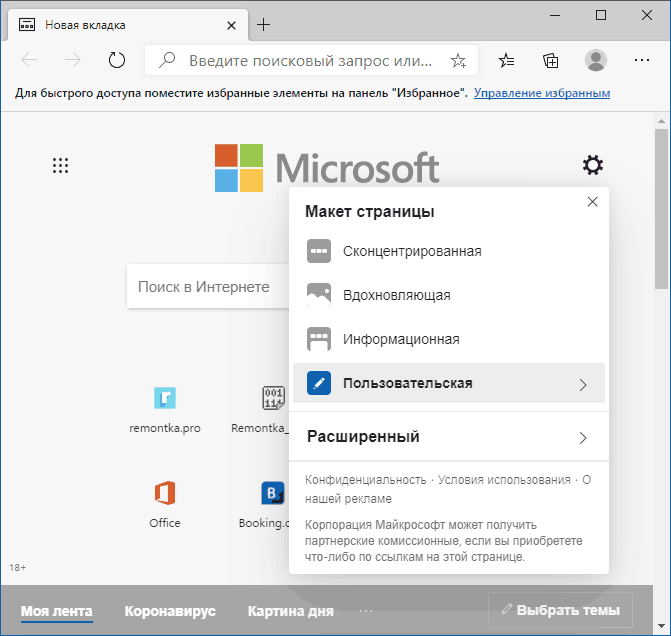Maximize the browser window

point(601,15)
